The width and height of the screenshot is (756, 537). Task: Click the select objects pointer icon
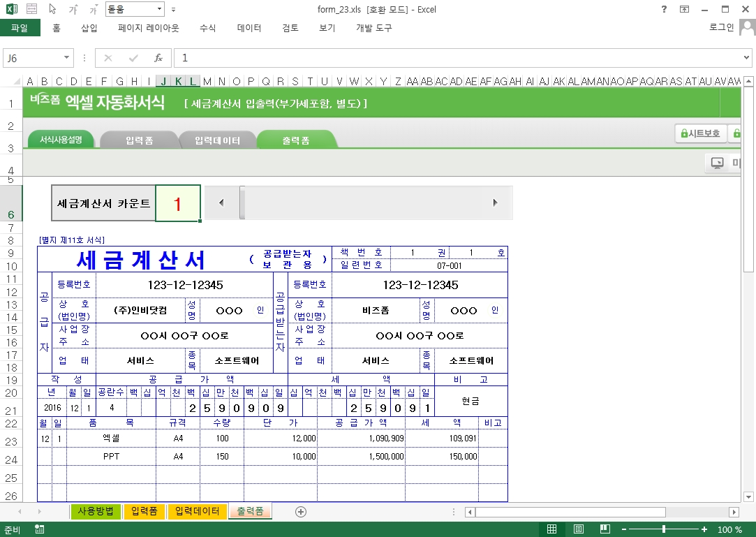[x=52, y=10]
